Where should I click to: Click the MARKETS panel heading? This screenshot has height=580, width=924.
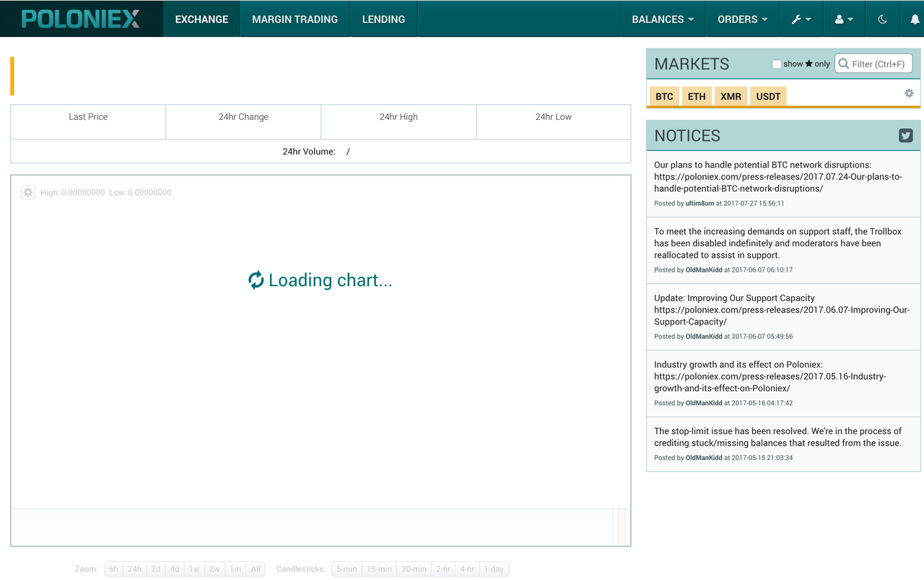pyautogui.click(x=692, y=64)
